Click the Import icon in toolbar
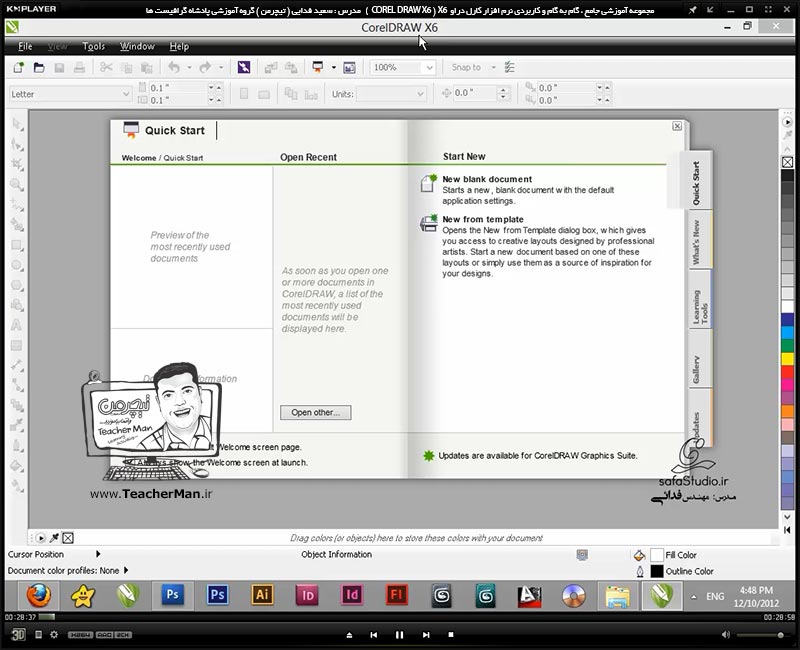 (x=271, y=67)
